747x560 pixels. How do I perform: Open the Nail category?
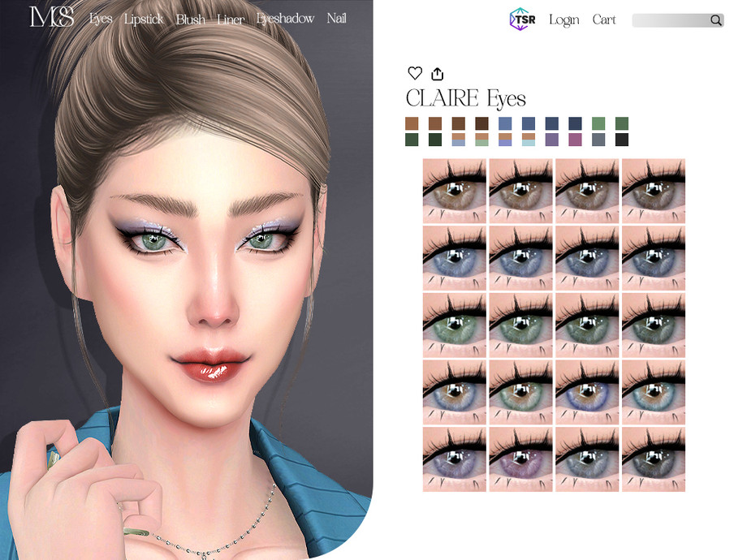point(337,19)
